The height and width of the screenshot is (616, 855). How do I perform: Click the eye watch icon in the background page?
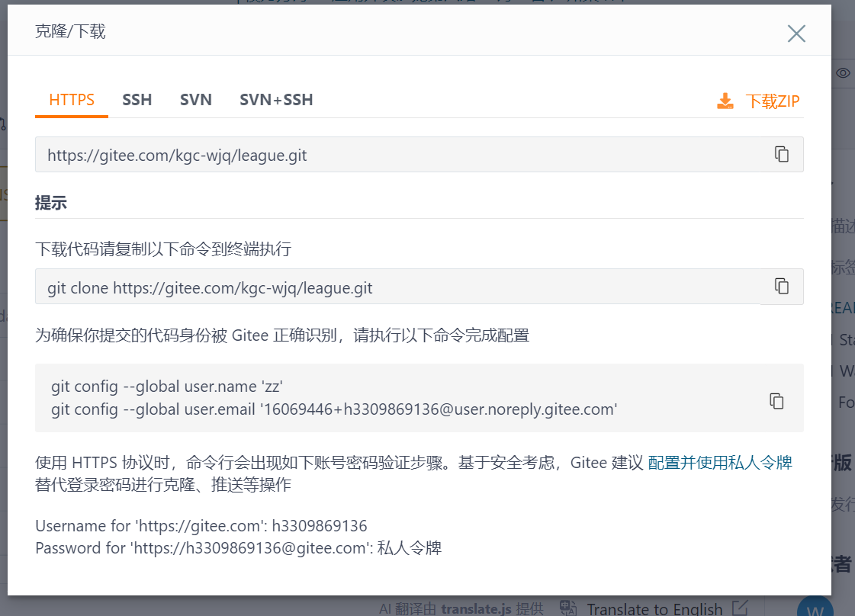click(x=843, y=73)
